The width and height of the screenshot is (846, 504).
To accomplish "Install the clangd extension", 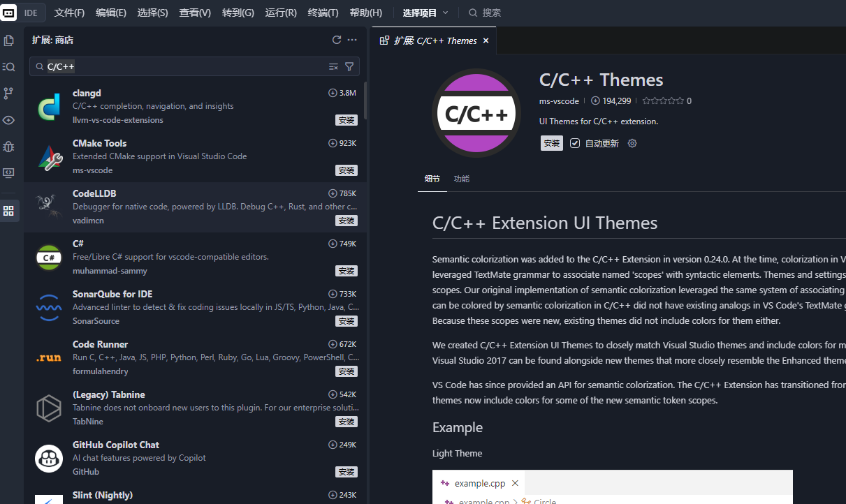I will click(x=347, y=120).
